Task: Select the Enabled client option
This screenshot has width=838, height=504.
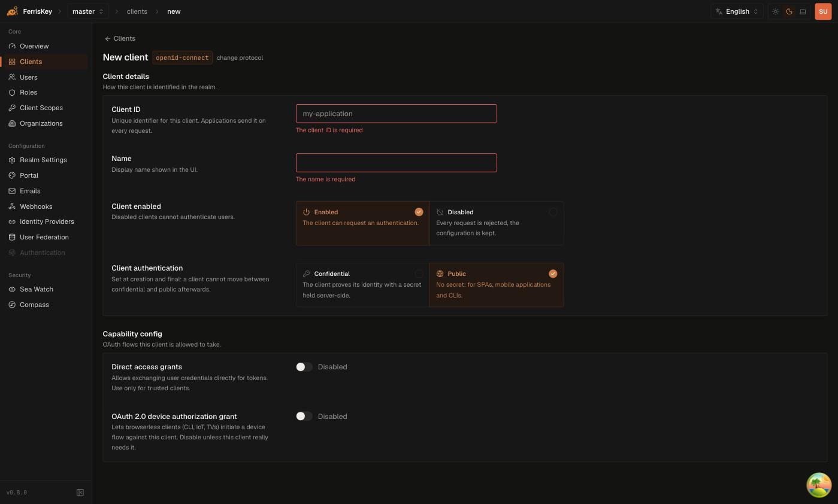Action: (363, 223)
